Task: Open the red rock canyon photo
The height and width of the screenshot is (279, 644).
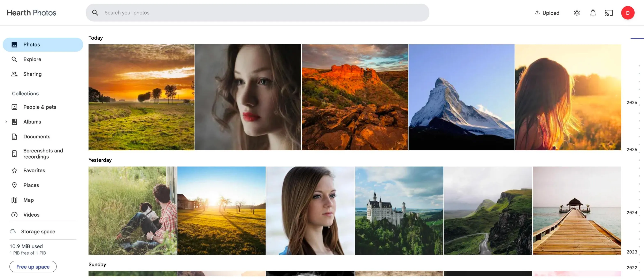Action: 355,98
